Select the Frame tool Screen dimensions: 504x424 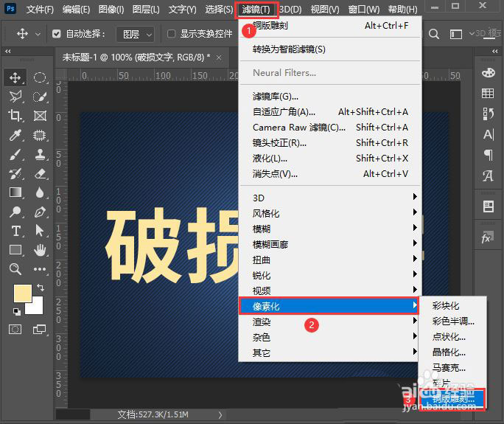[40, 116]
